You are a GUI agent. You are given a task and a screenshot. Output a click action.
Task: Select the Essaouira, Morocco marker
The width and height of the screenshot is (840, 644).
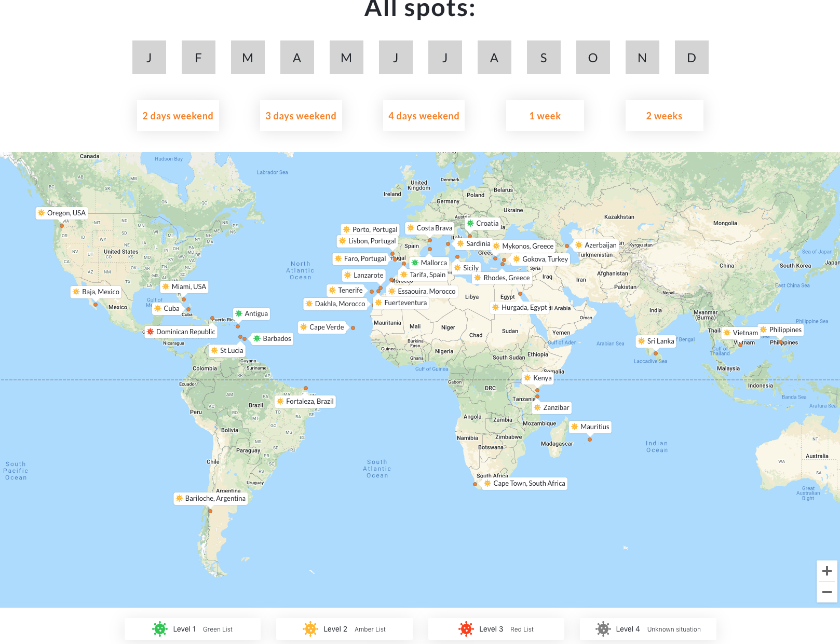(422, 291)
